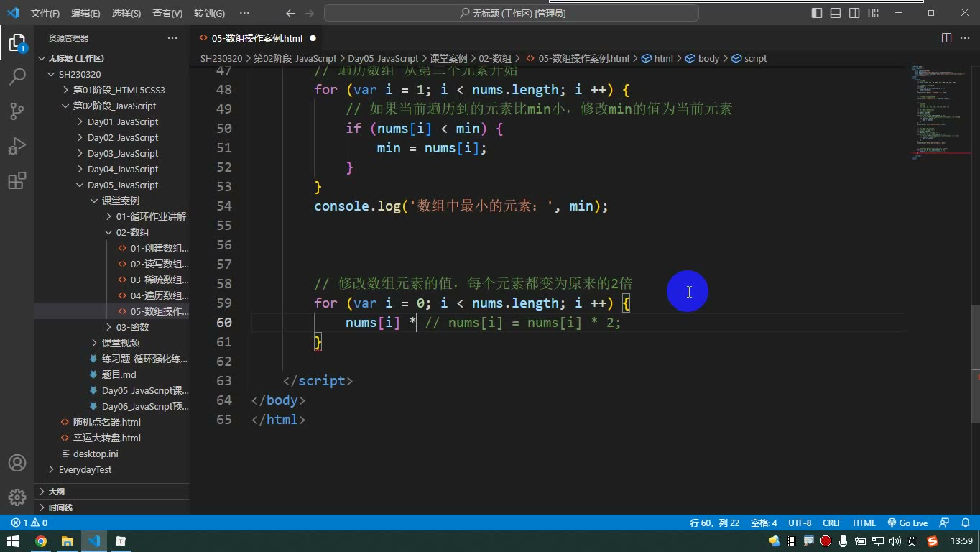Image resolution: width=980 pixels, height=552 pixels.
Task: Open the customize layout icon
Action: (873, 13)
